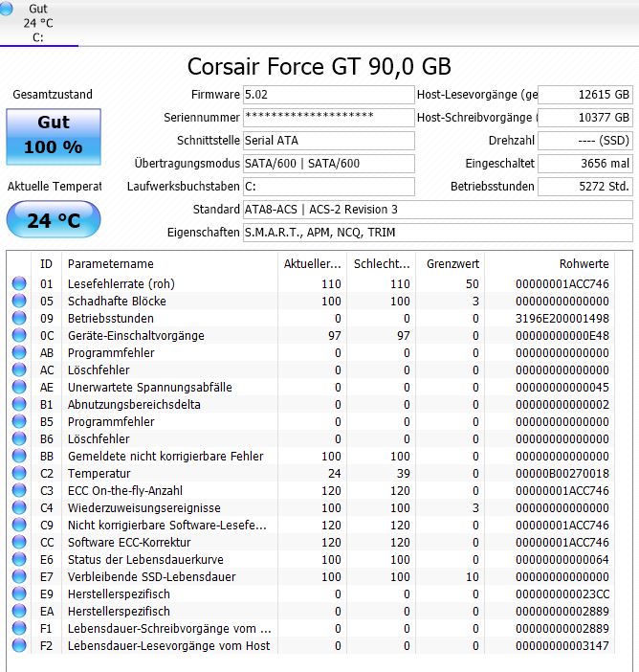The width and height of the screenshot is (639, 672).
Task: Click the 24 °C temperature button
Action: click(x=54, y=220)
